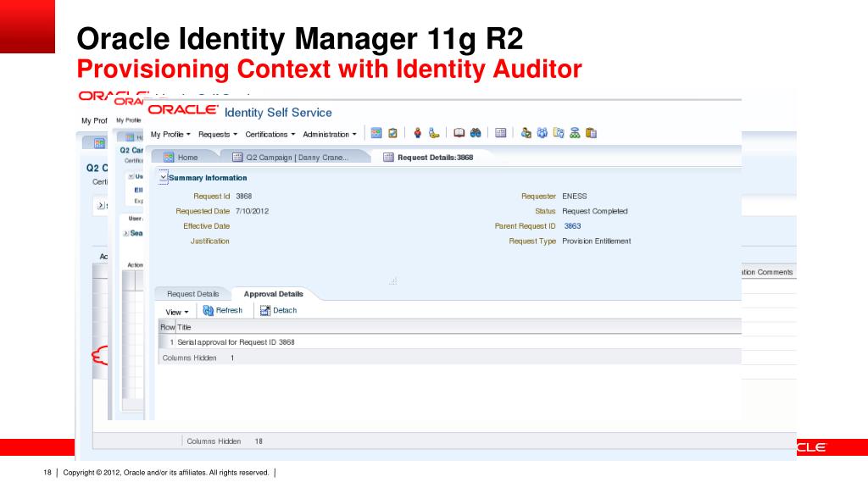Viewport: 868px width, 488px height.
Task: Click the blue people group toolbar icon
Action: pyautogui.click(x=542, y=133)
